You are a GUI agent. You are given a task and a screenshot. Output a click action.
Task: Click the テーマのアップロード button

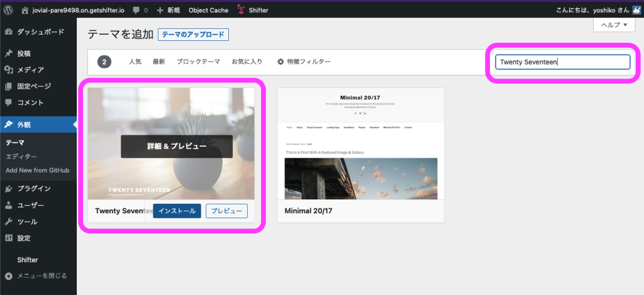coord(193,35)
